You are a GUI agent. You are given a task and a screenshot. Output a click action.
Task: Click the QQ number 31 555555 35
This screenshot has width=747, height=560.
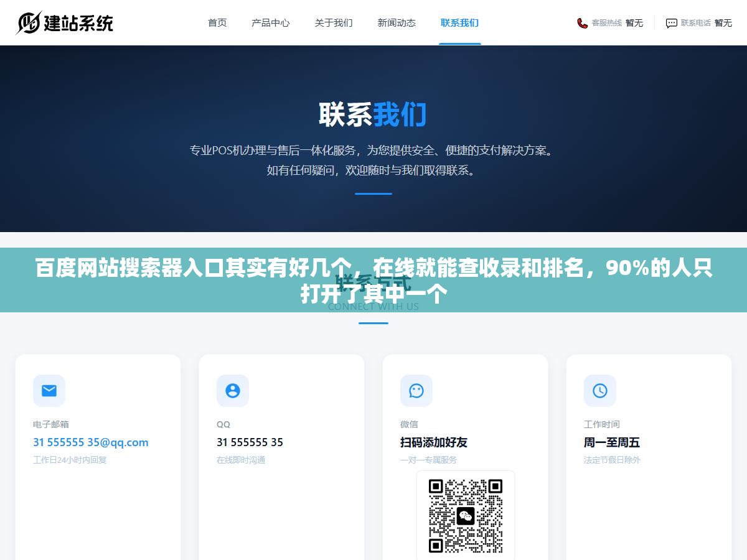250,442
